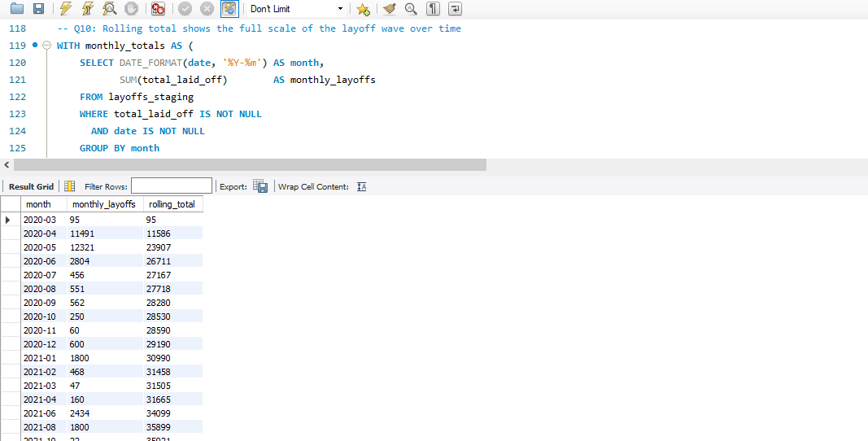The width and height of the screenshot is (868, 441).
Task: Click the left scroll arrow of the editor
Action: tap(6, 164)
